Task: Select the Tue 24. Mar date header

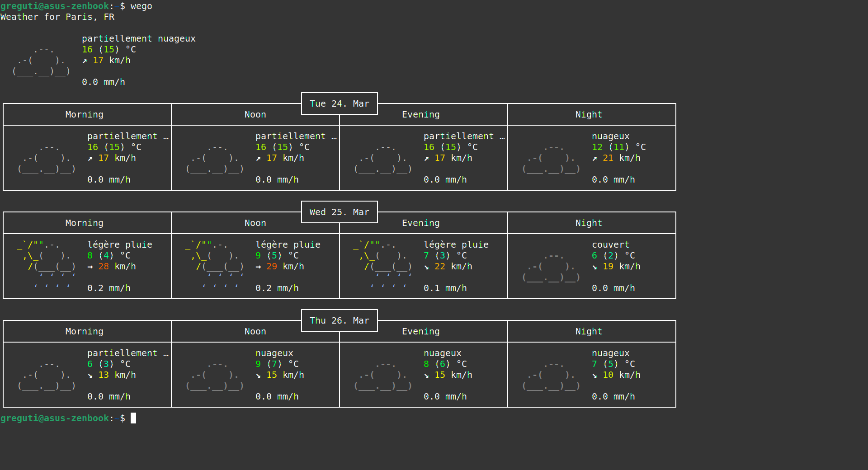Action: [339, 103]
